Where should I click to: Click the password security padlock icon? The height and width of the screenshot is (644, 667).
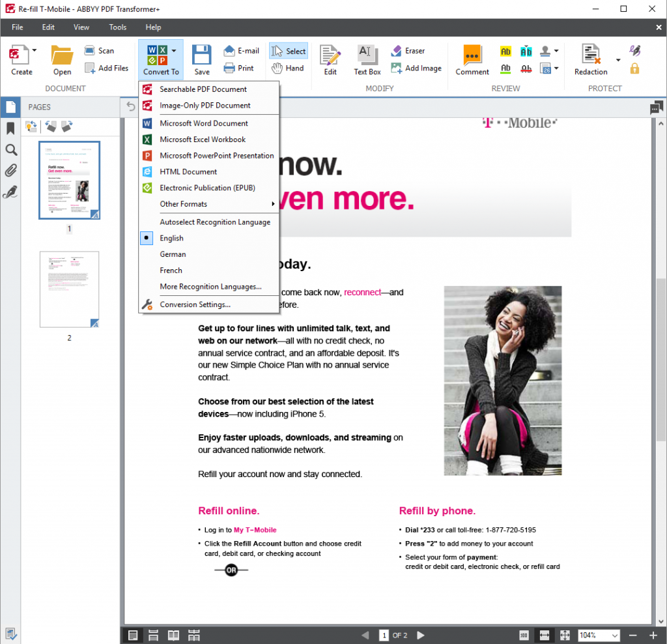point(634,68)
